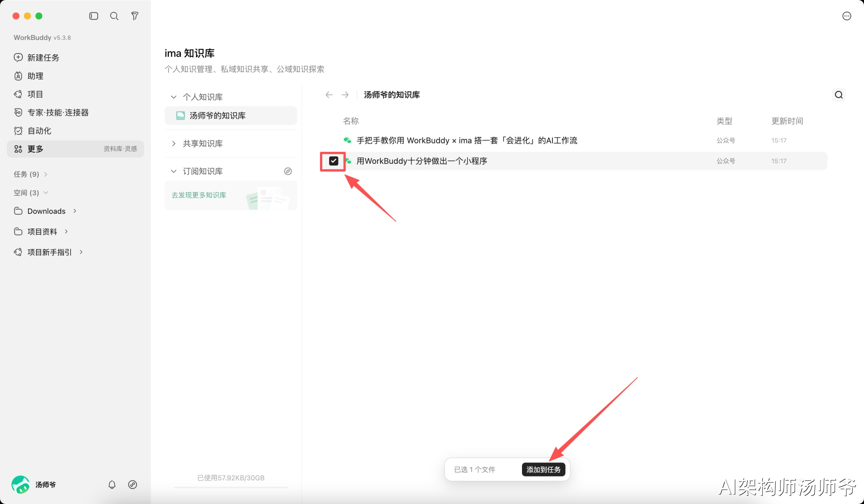Image resolution: width=864 pixels, height=504 pixels.
Task: Sort by the 更新时间 column header
Action: 787,121
